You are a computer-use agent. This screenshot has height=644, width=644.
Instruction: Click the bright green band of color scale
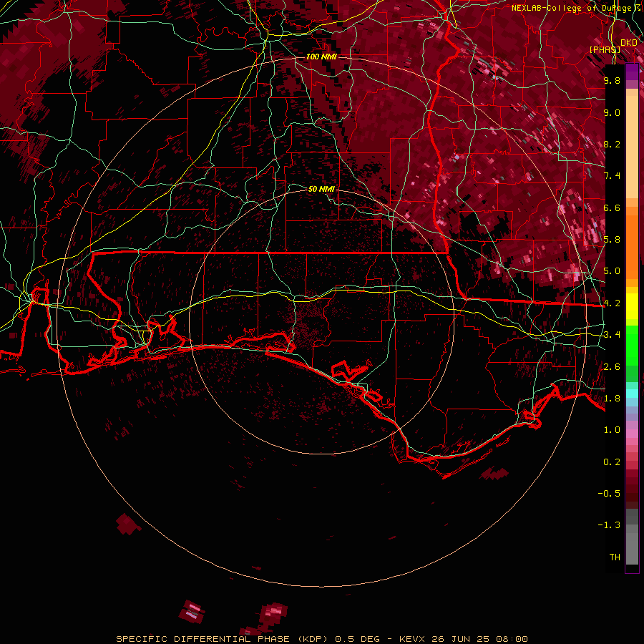632,346
